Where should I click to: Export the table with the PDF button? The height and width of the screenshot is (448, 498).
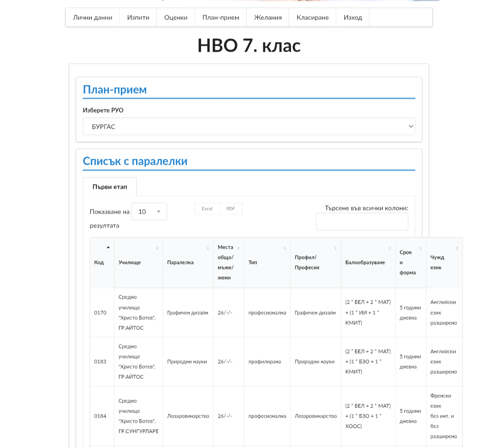point(231,209)
